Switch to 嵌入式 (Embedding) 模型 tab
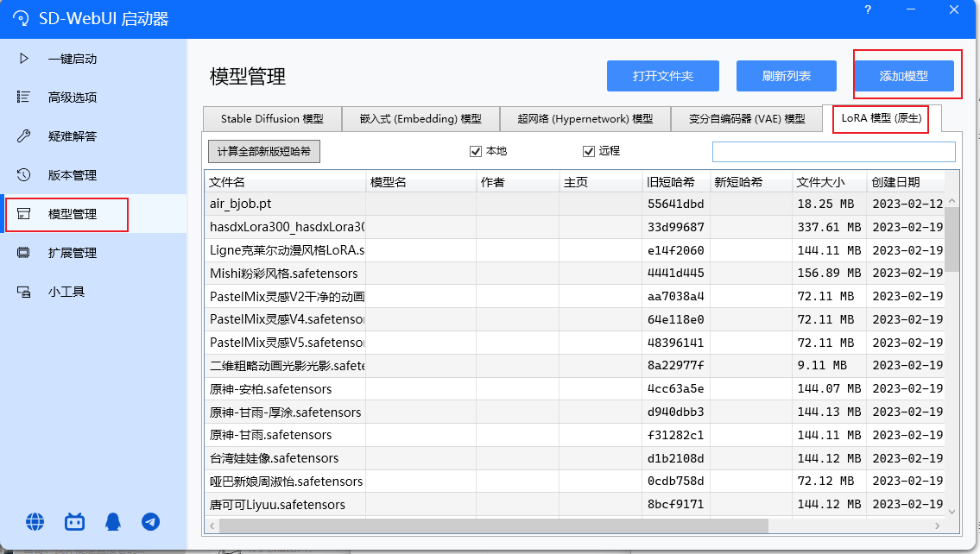Image resolution: width=980 pixels, height=554 pixels. tap(420, 119)
